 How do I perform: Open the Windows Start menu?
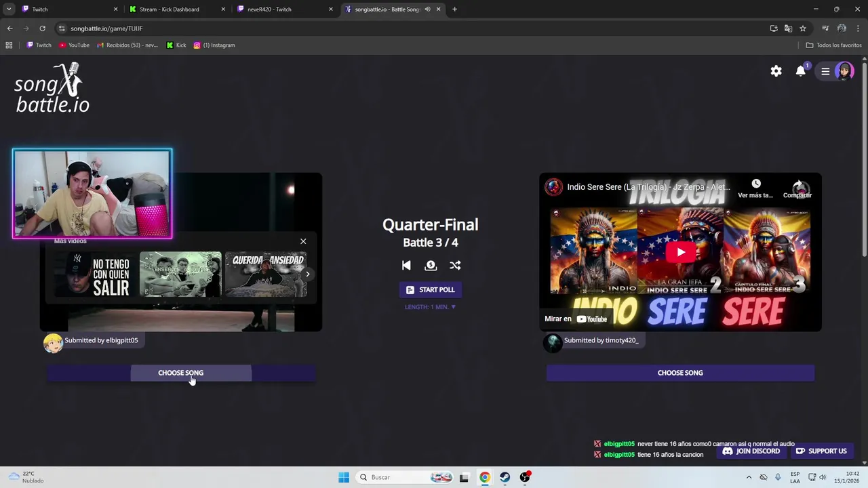click(344, 477)
